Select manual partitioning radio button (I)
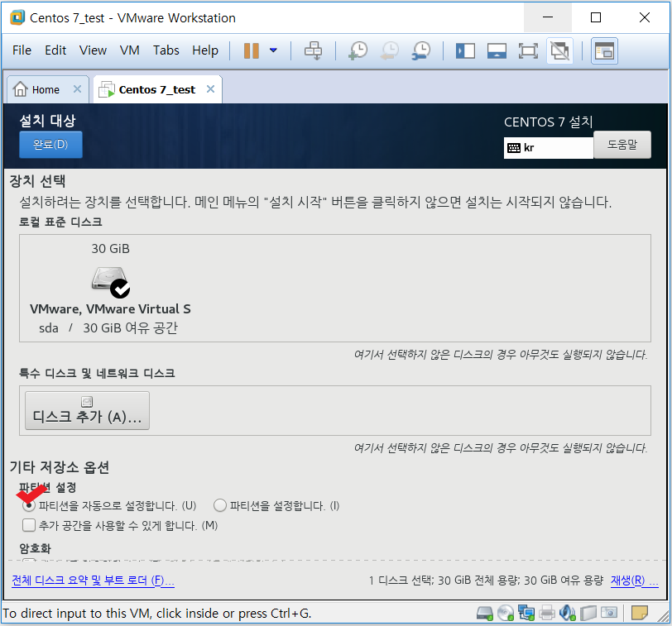 click(x=220, y=506)
